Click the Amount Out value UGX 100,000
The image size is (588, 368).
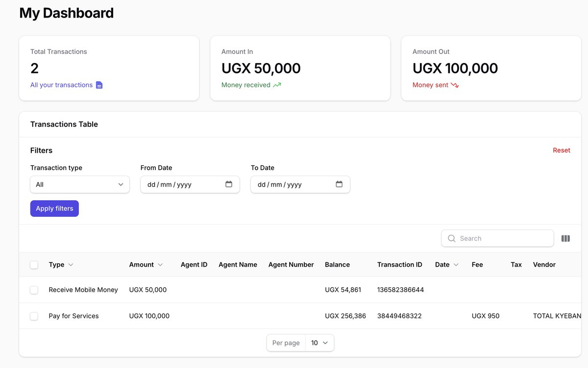point(455,68)
